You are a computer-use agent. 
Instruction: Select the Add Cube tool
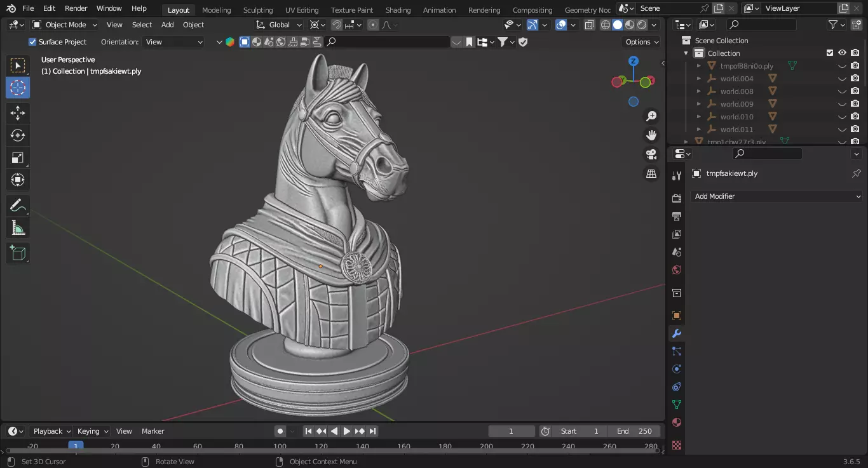18,253
